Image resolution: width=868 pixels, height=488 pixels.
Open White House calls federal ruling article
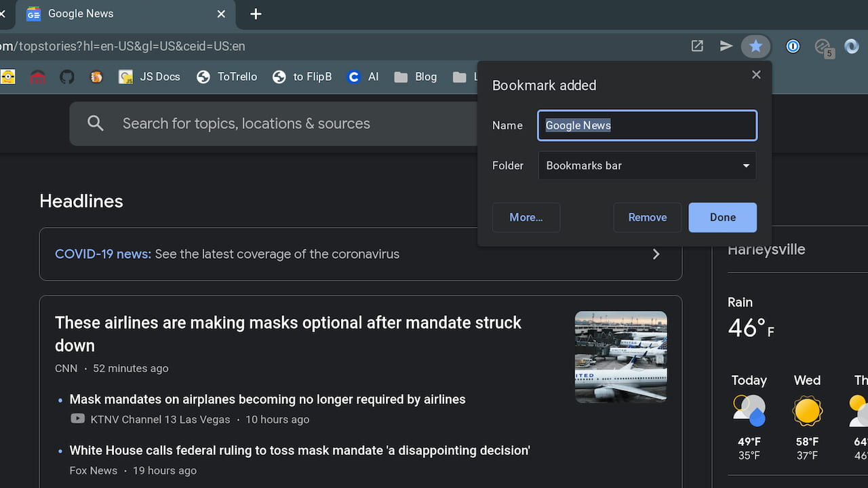point(300,450)
